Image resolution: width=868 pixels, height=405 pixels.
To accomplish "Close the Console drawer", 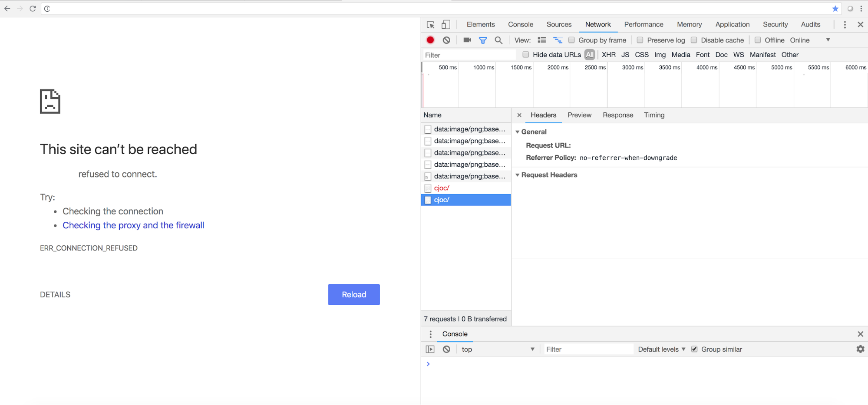I will click(x=860, y=334).
